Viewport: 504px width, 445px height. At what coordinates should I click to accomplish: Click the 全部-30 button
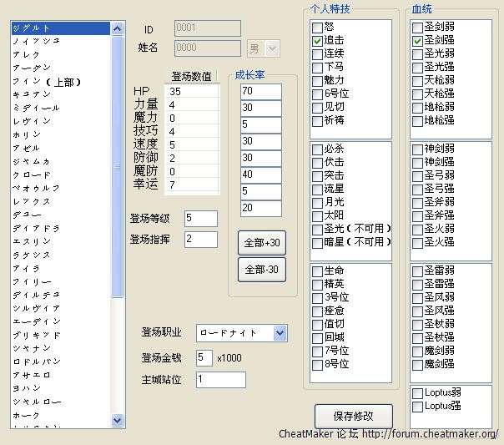pyautogui.click(x=262, y=270)
